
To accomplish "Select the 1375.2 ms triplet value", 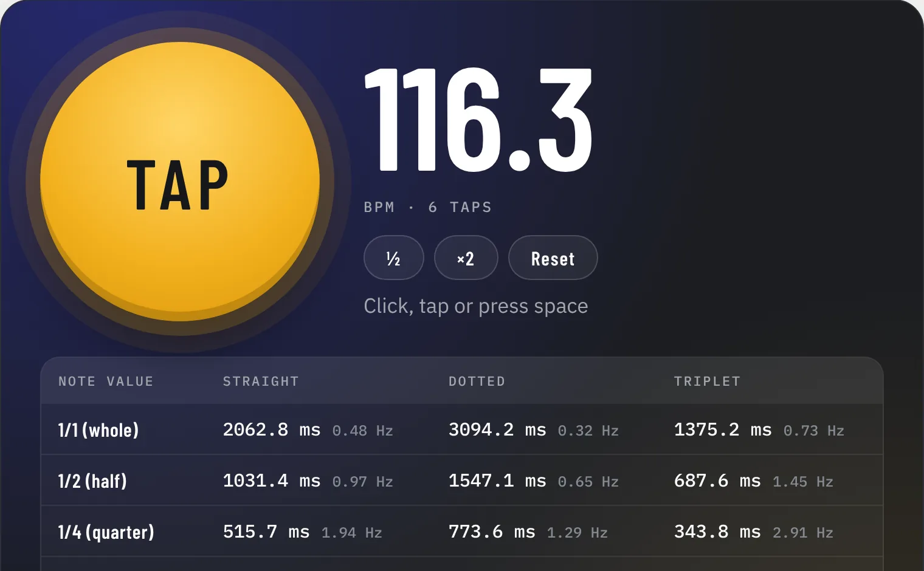I will (723, 429).
